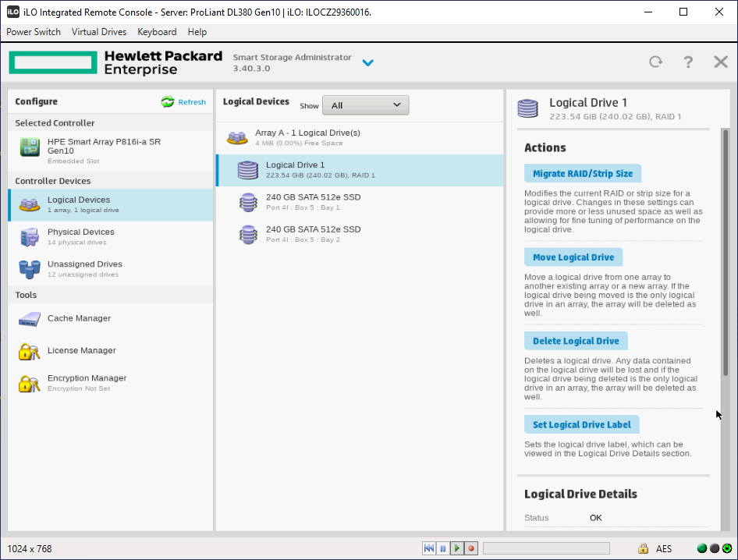738x560 pixels.
Task: Select the Array A icon in the device list
Action: pos(237,138)
